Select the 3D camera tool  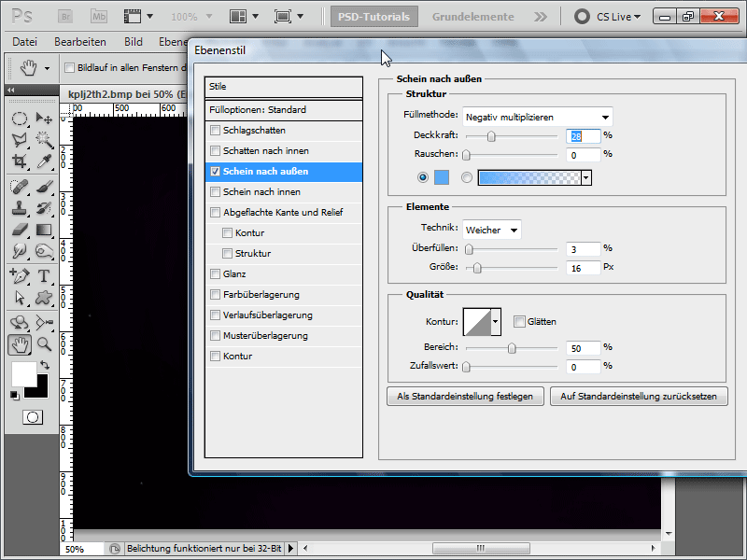(44, 323)
